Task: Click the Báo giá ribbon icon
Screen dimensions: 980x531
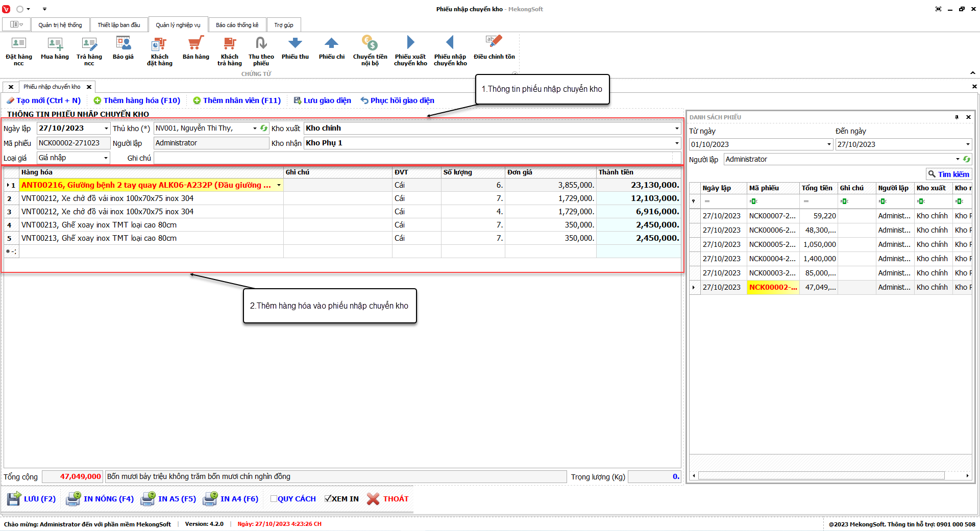Action: (123, 48)
